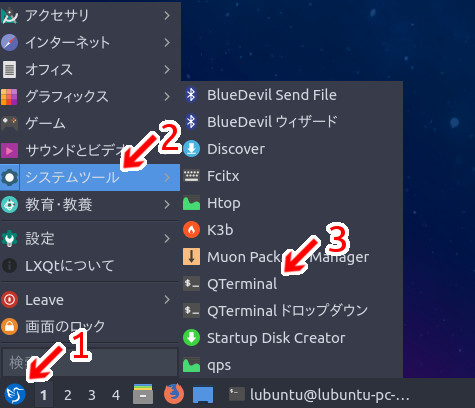
Task: Open the file manager taskbar icon
Action: pyautogui.click(x=143, y=394)
